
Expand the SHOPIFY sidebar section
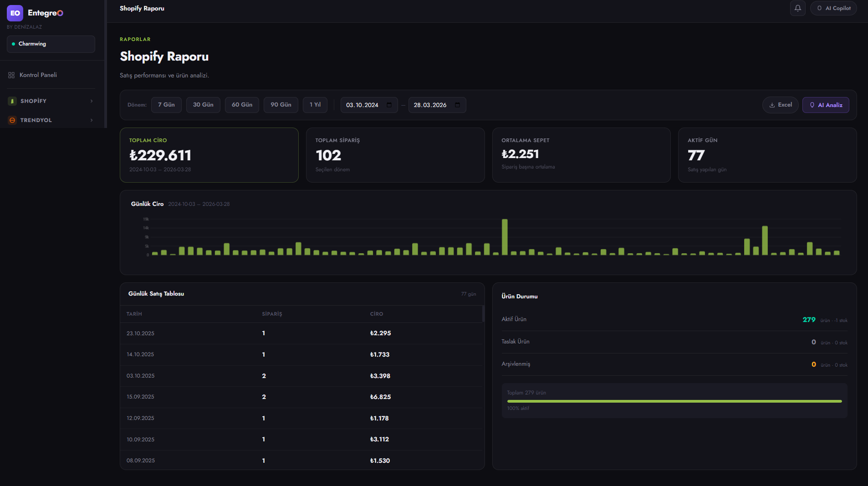click(x=91, y=101)
